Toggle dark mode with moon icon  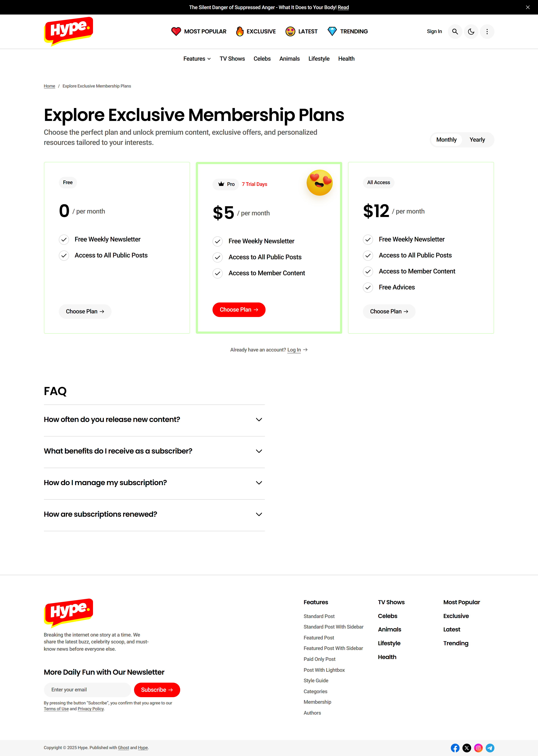471,31
